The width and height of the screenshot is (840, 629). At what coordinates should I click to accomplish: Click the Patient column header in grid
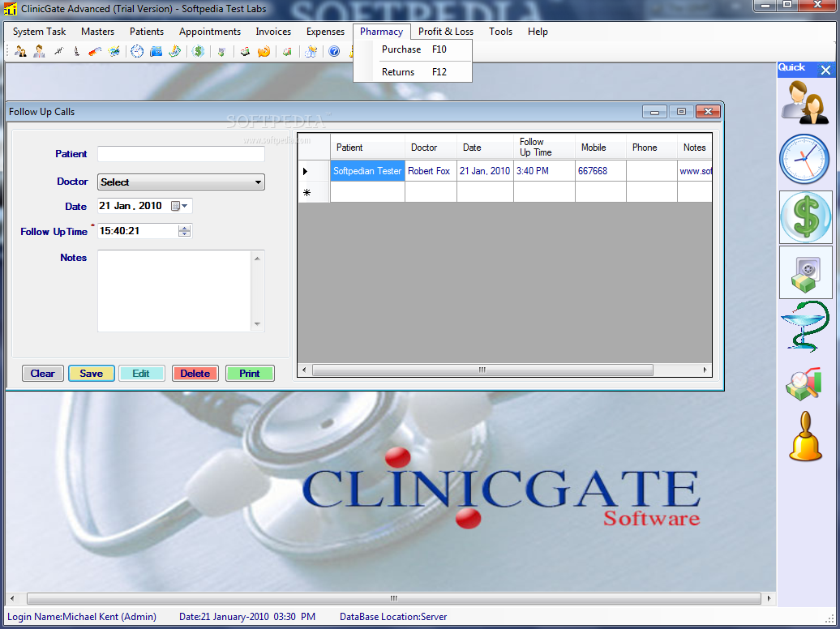pos(367,148)
